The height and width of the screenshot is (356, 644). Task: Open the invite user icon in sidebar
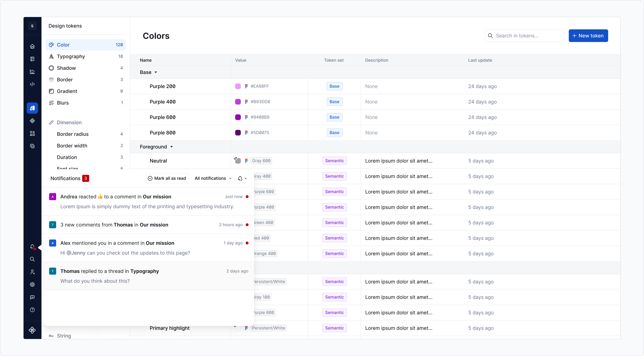click(33, 272)
